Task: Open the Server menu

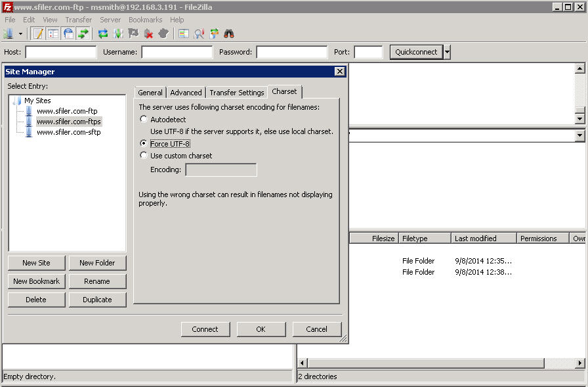Action: click(x=110, y=20)
